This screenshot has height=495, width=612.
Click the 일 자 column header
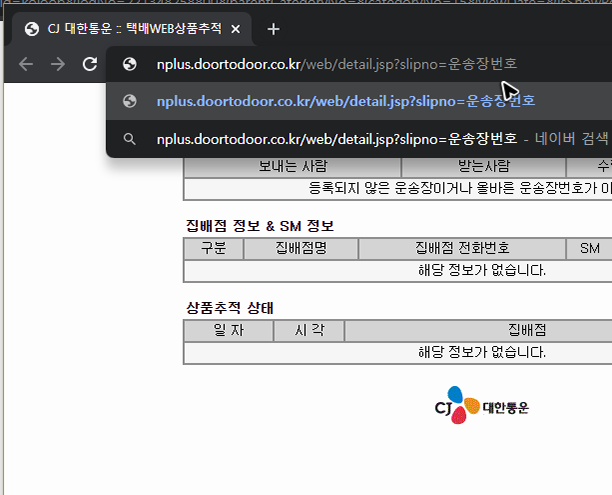pos(229,331)
